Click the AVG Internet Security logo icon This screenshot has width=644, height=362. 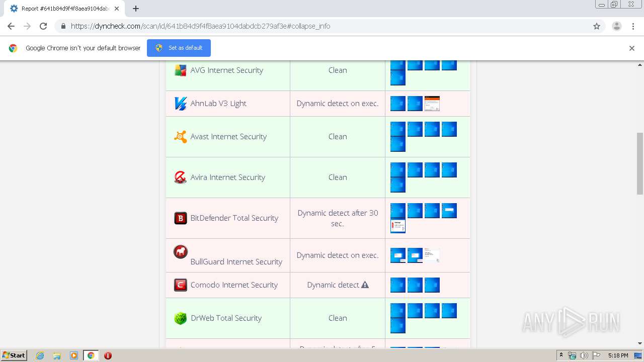[x=180, y=70]
